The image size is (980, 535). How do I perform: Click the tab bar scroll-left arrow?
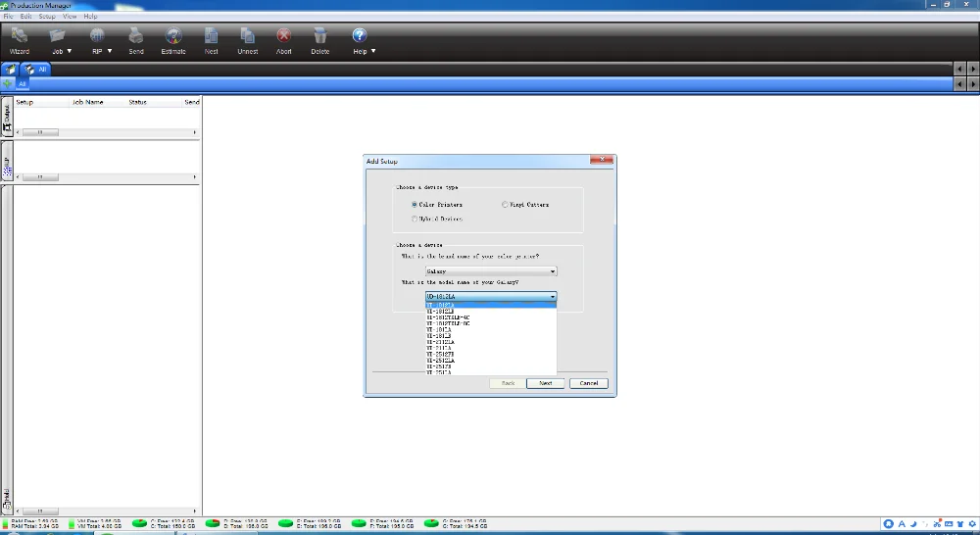[960, 69]
